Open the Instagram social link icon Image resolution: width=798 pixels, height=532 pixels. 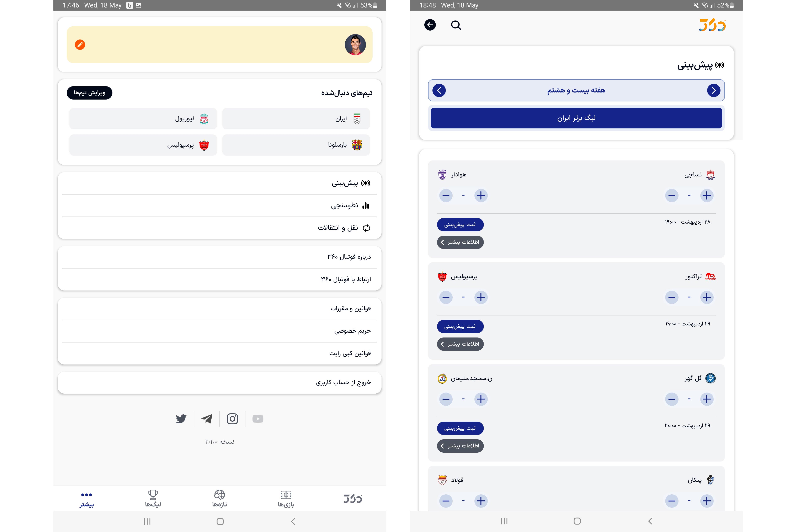pyautogui.click(x=232, y=419)
